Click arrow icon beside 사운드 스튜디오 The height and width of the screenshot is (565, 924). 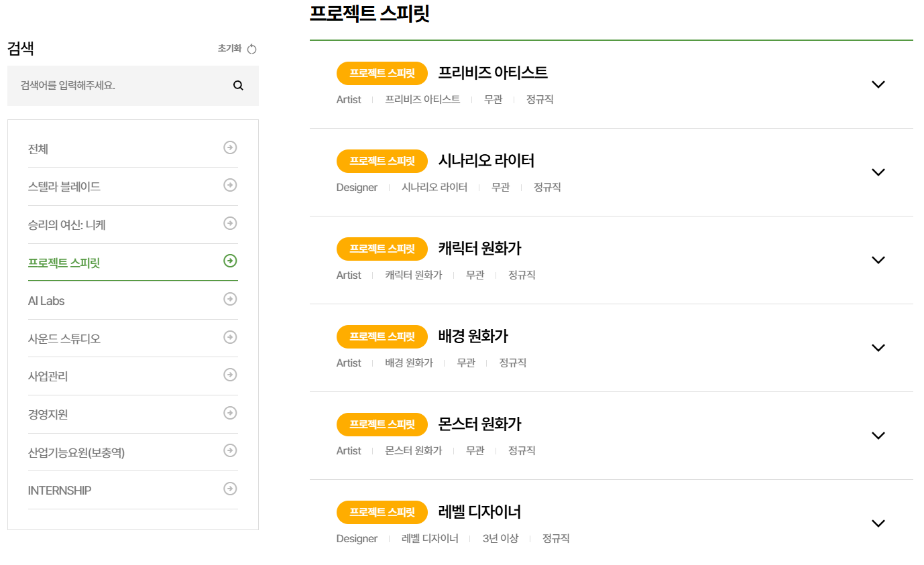coord(230,336)
